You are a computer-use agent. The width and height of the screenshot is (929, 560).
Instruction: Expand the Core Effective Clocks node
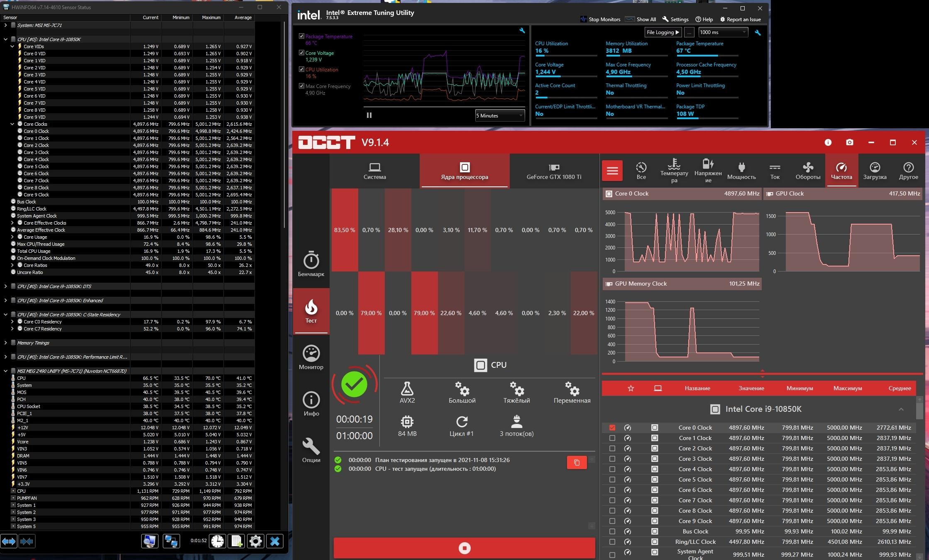tap(12, 223)
